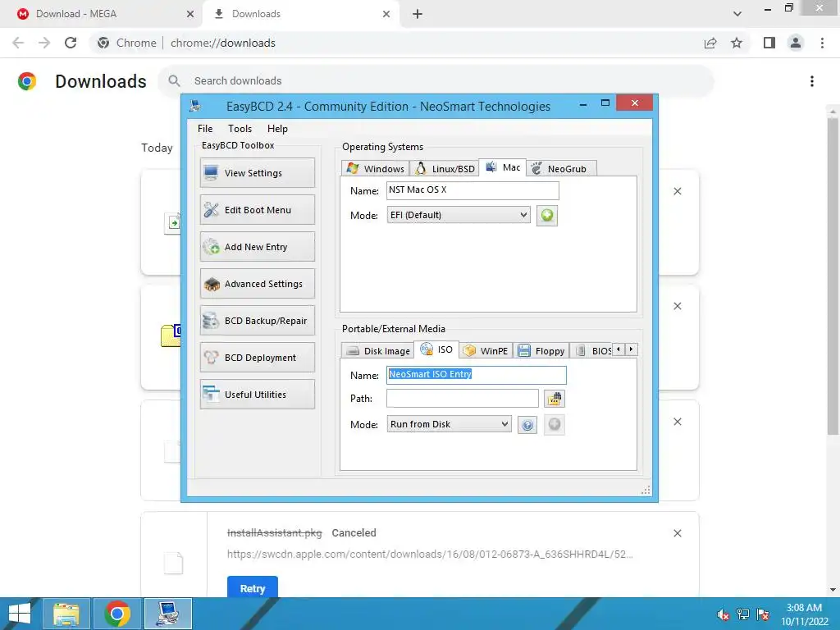Viewport: 840px width, 630px height.
Task: Open BCD Deployment section
Action: pyautogui.click(x=257, y=358)
